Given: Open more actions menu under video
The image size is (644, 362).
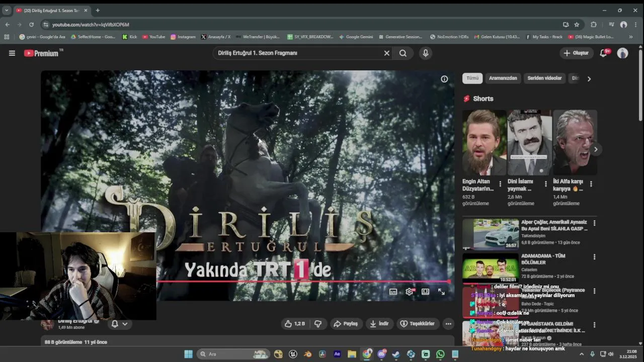Looking at the screenshot, I should [448, 324].
